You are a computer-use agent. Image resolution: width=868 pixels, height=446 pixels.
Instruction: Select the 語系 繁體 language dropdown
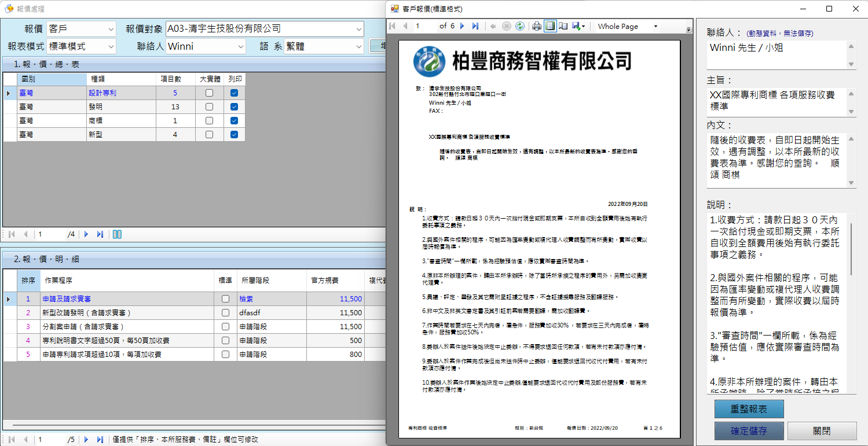(x=358, y=46)
